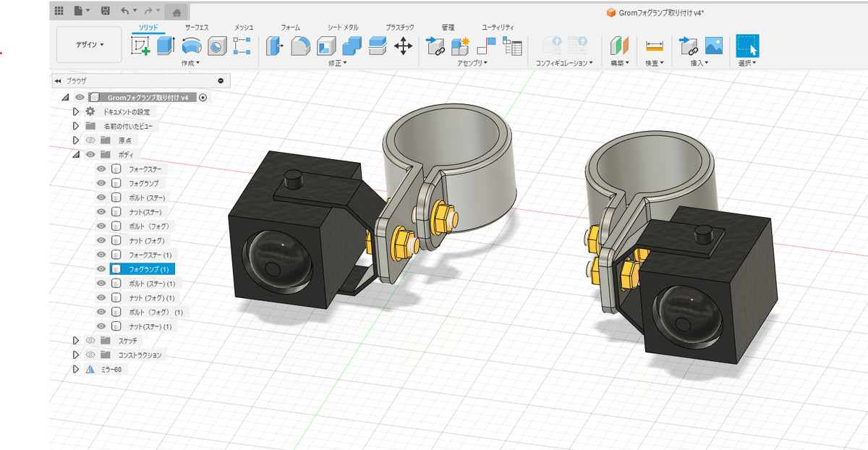Show the スケッチ folder
The height and width of the screenshot is (450, 868).
pyautogui.click(x=90, y=340)
